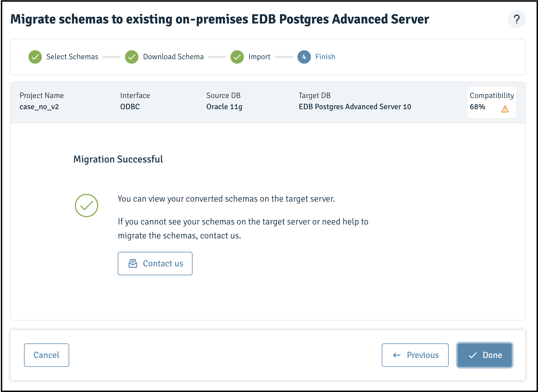Click the Import step green checkmark
The width and height of the screenshot is (538, 392).
point(237,57)
